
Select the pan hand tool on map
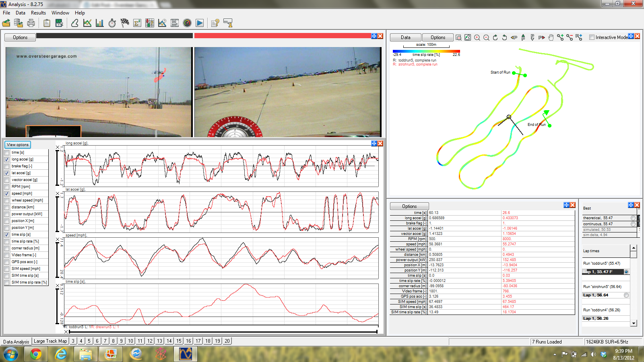pos(551,37)
